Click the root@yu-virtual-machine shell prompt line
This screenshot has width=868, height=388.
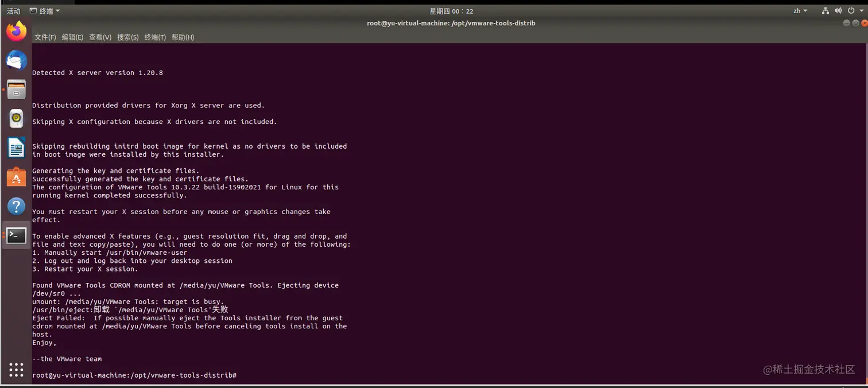click(135, 375)
